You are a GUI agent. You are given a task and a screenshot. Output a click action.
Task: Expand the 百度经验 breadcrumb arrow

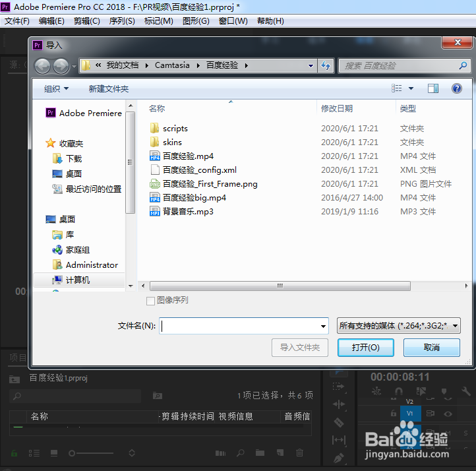tap(247, 65)
